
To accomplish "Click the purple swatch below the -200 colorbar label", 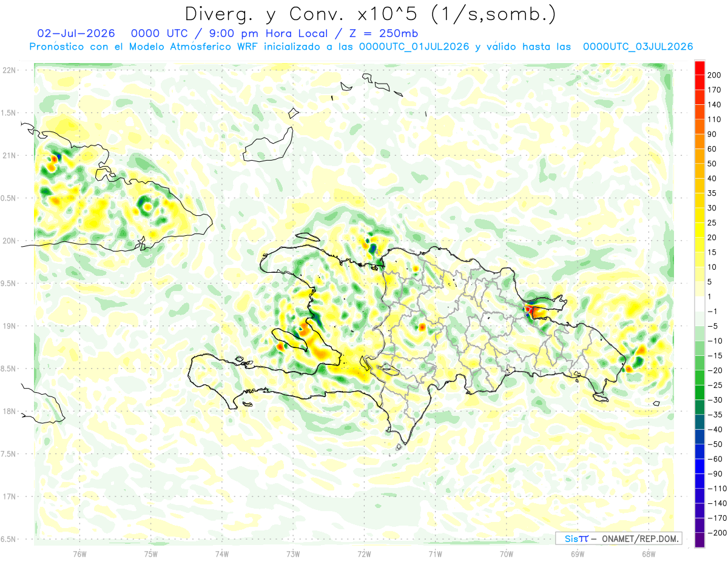I will (x=699, y=540).
